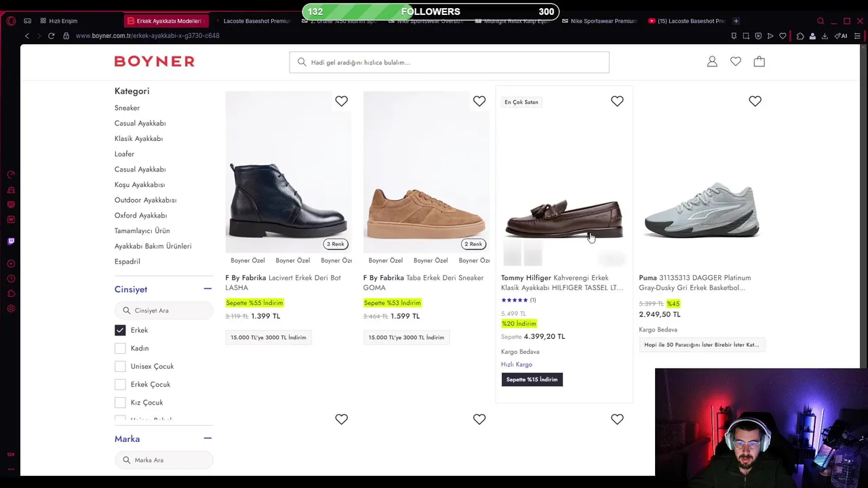Favorite the F By Fabrika GOMA sneaker
868x488 pixels.
tap(479, 101)
